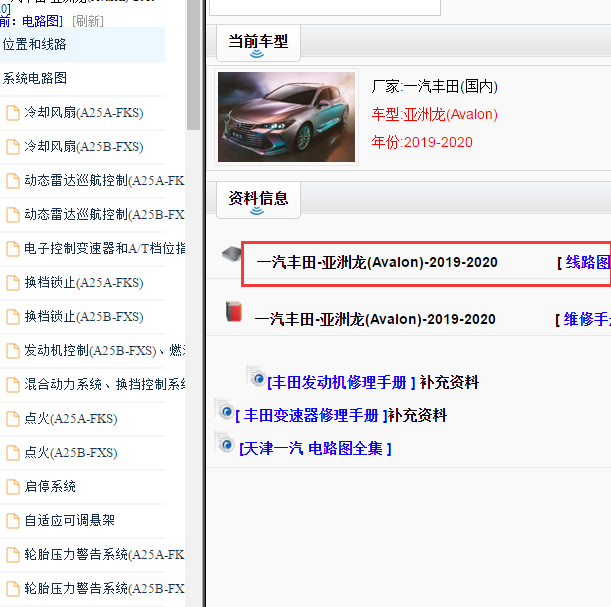
Task: Click file icon beside 点火(A25B-FXS)
Action: 13,453
